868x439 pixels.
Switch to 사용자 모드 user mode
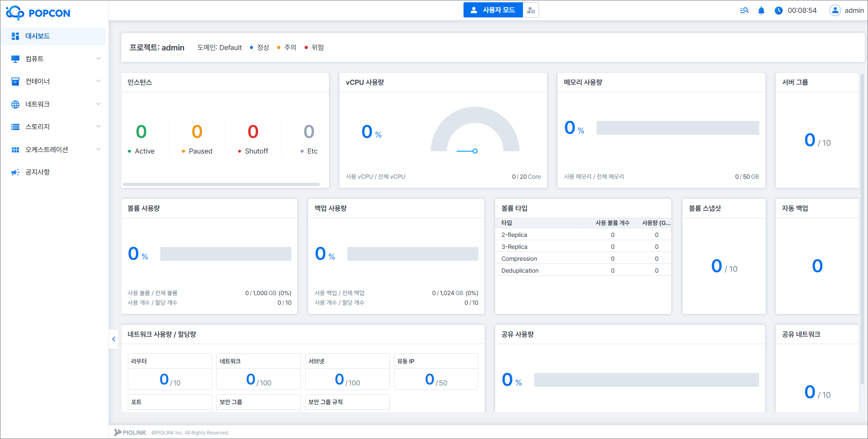[493, 10]
